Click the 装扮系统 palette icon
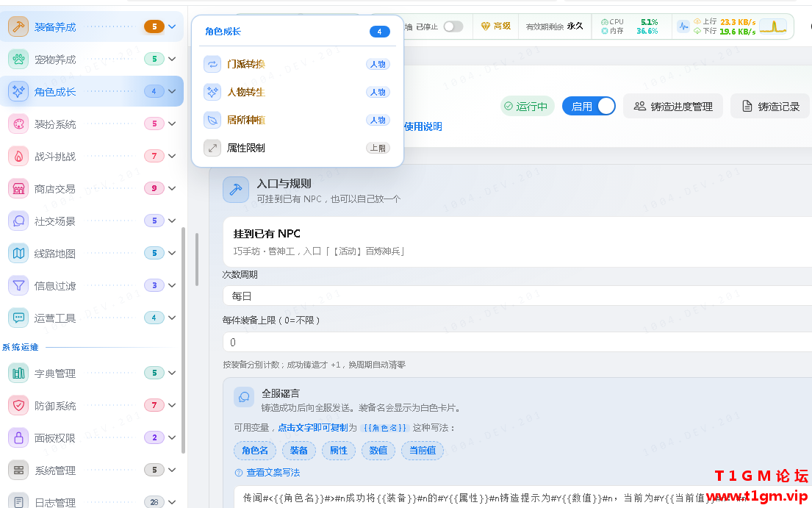The height and width of the screenshot is (508, 812). [x=18, y=124]
